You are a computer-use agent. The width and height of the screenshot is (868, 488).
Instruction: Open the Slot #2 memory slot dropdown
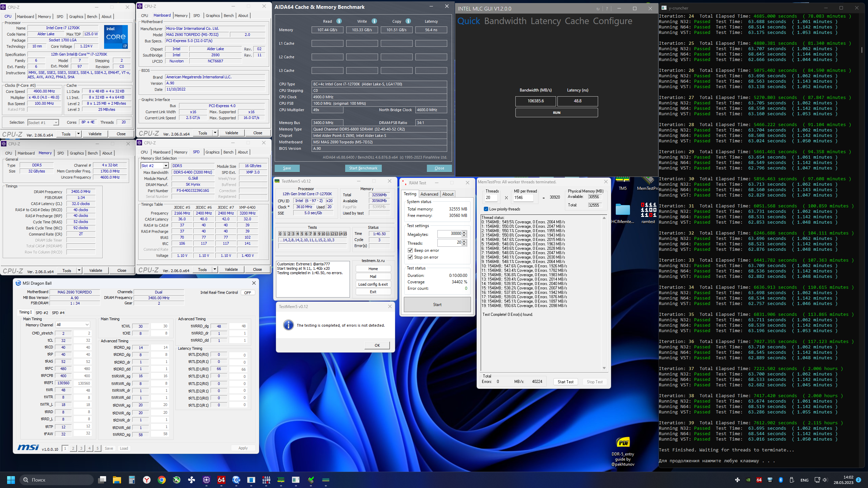click(x=166, y=166)
